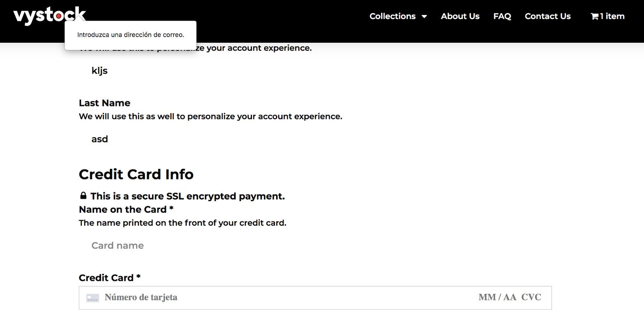Click the credit card icon in card field
644x314 pixels.
[93, 298]
